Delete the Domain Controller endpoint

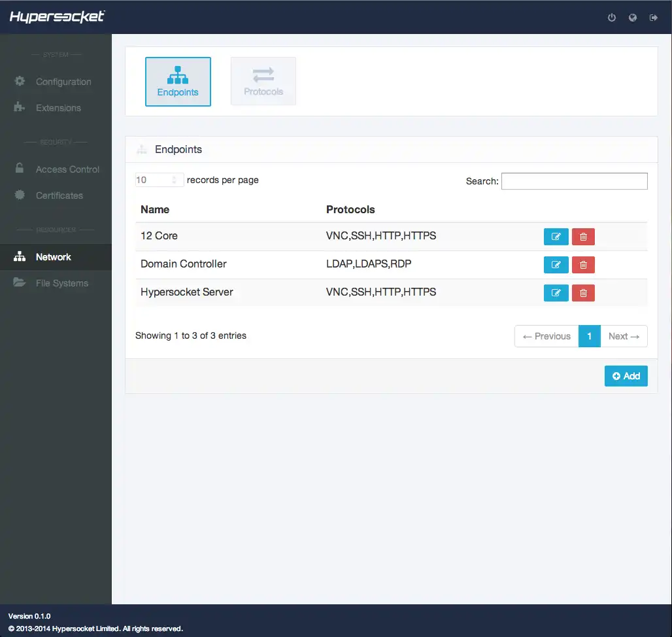point(583,265)
